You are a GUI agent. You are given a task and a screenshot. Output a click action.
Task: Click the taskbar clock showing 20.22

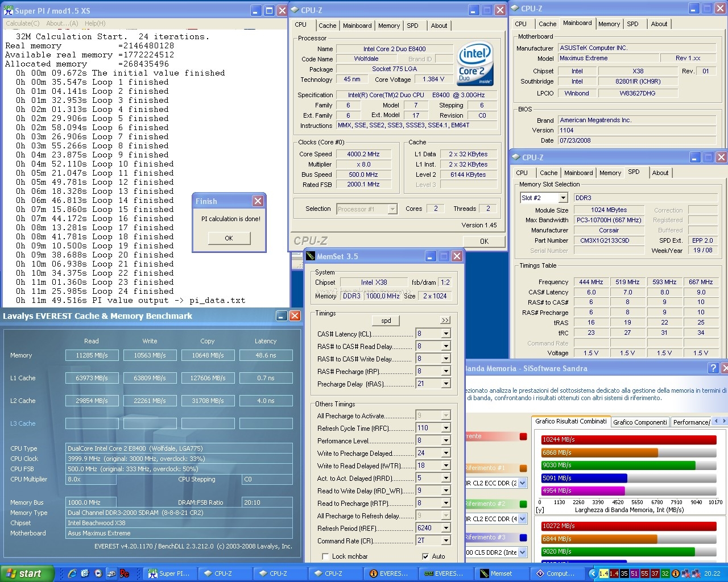click(712, 573)
